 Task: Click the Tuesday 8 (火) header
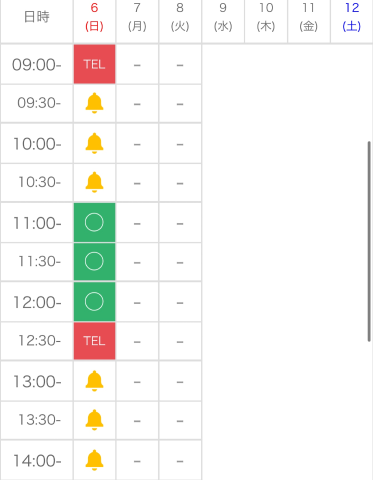180,17
